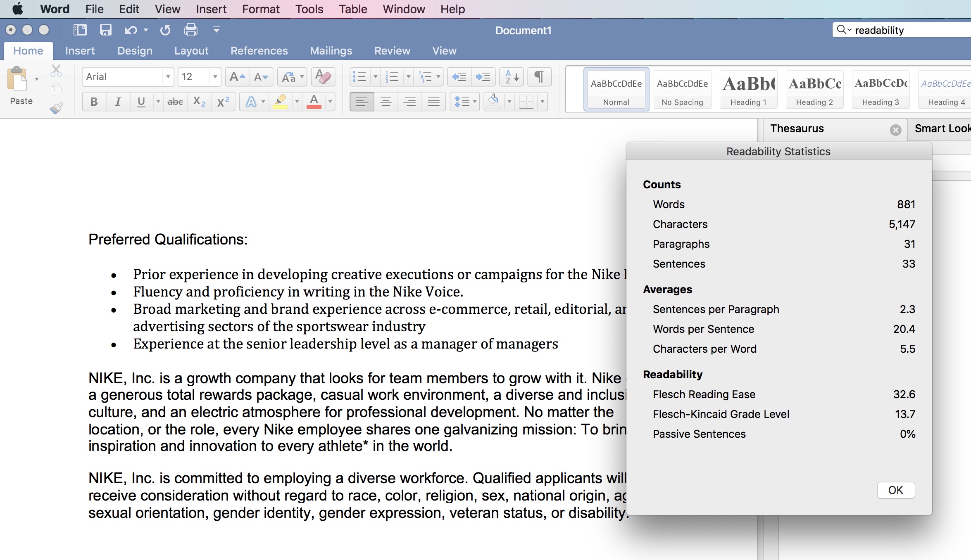Image resolution: width=971 pixels, height=560 pixels.
Task: Click the Increase Indent icon
Action: click(483, 75)
